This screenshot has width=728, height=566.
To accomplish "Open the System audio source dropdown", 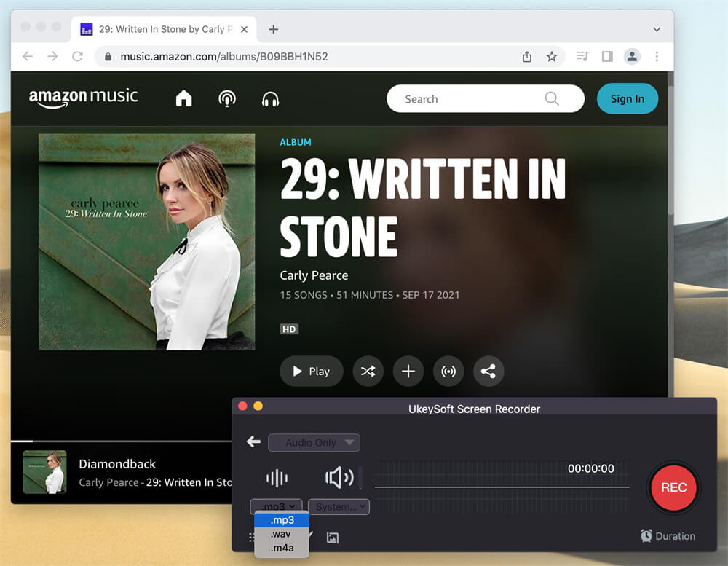I will point(339,506).
